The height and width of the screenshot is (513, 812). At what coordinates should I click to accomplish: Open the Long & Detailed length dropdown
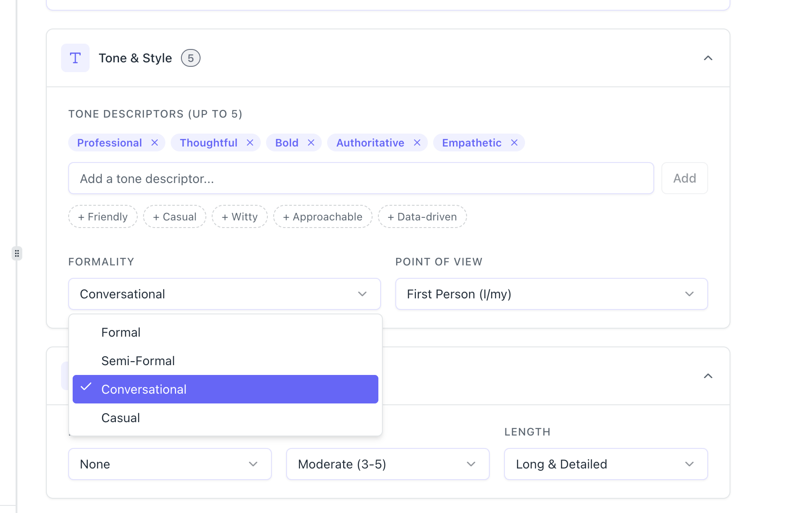pyautogui.click(x=606, y=464)
